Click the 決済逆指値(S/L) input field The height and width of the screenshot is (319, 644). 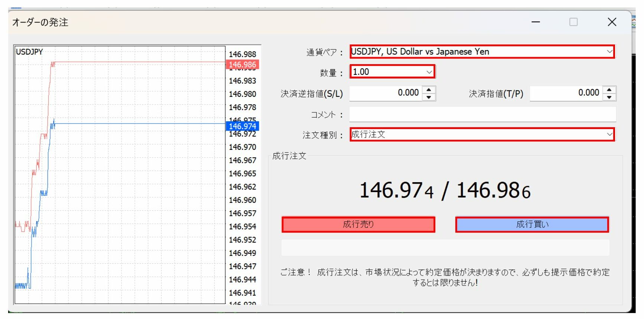click(386, 93)
